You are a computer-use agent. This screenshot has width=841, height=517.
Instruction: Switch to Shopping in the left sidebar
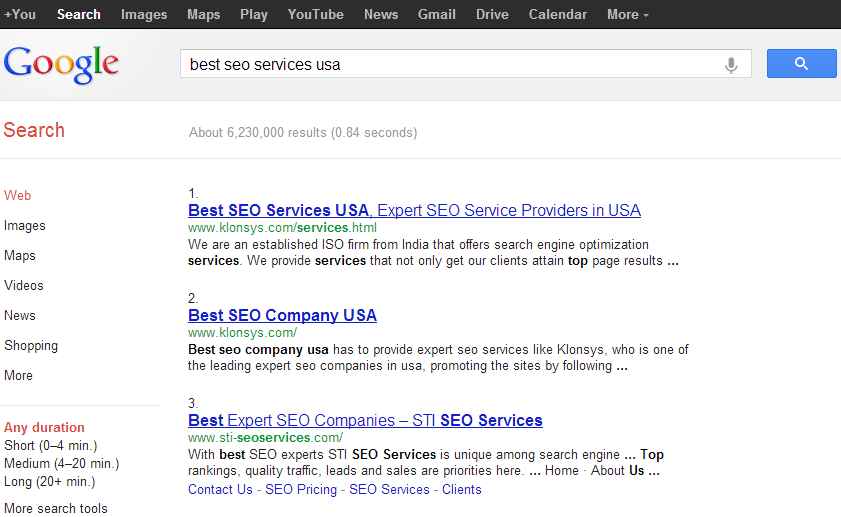point(31,346)
